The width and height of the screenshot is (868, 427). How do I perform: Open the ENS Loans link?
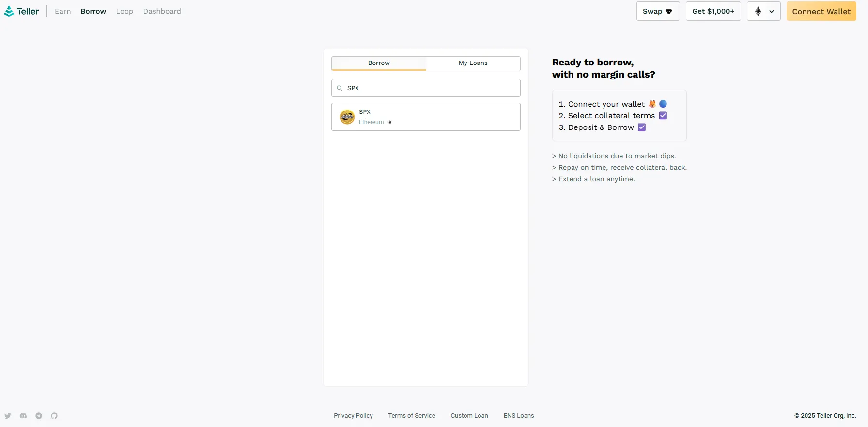point(519,416)
